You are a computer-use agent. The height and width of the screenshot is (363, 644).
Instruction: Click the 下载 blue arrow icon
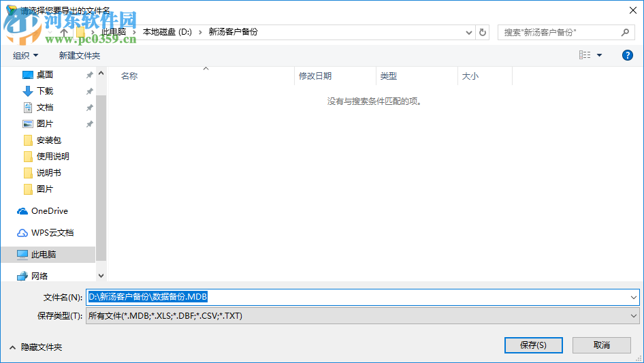[27, 91]
